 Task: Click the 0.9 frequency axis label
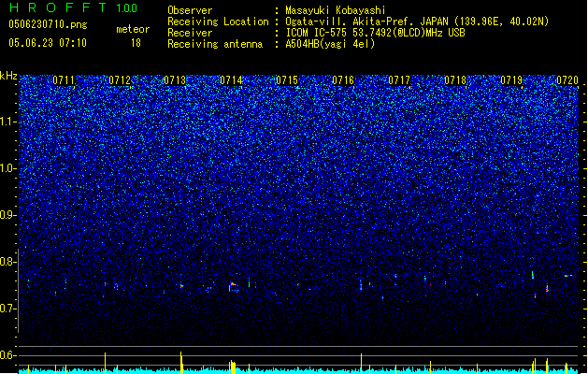tap(8, 215)
